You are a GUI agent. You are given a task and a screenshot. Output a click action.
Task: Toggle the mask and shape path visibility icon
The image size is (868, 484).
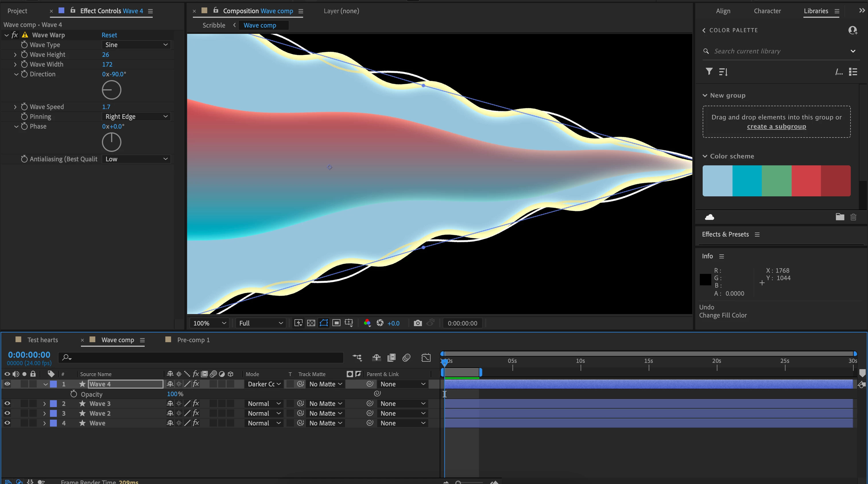(323, 323)
